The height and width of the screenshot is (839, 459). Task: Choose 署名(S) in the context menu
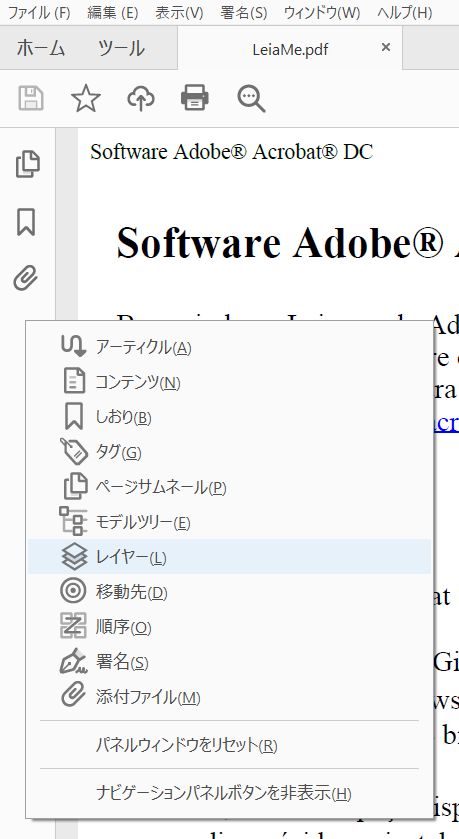(x=229, y=662)
